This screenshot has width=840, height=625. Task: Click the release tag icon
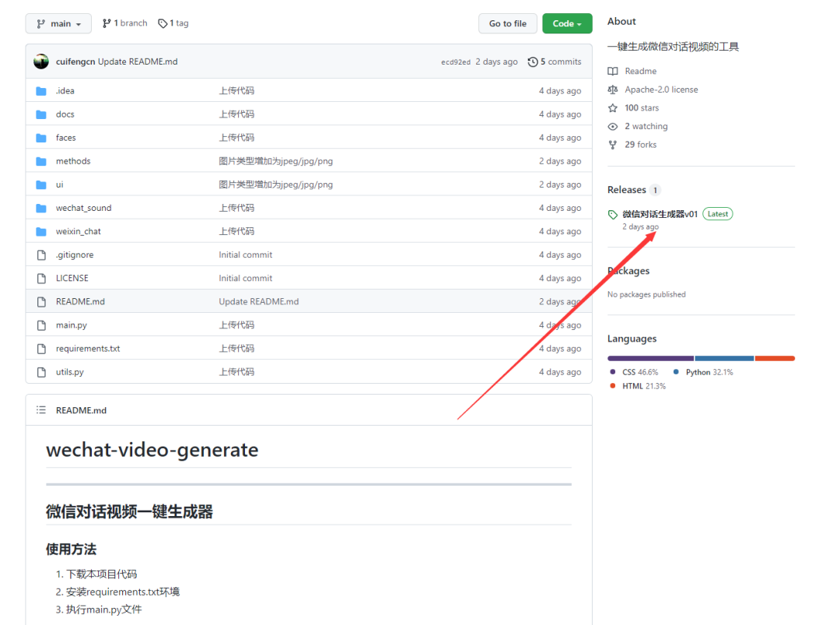pyautogui.click(x=613, y=214)
